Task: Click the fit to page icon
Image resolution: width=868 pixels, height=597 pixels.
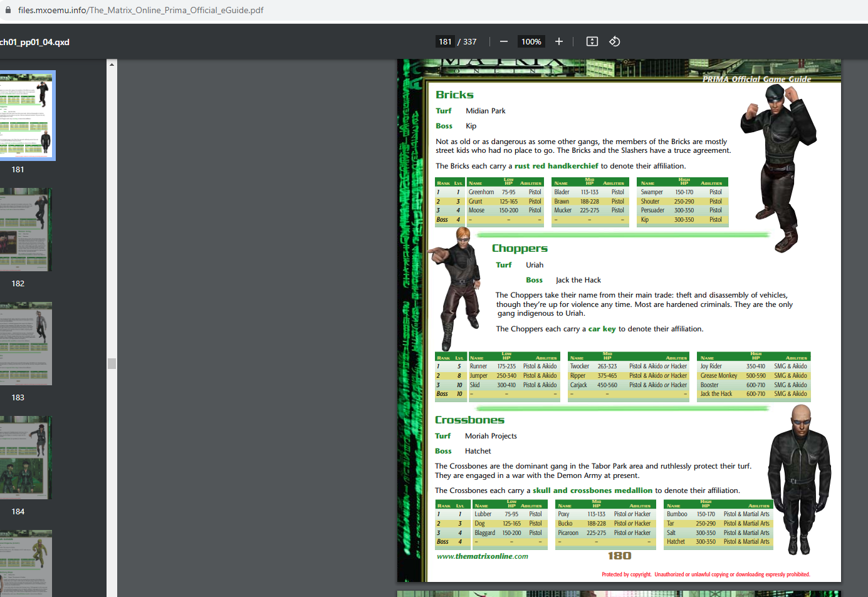Action: [x=592, y=41]
